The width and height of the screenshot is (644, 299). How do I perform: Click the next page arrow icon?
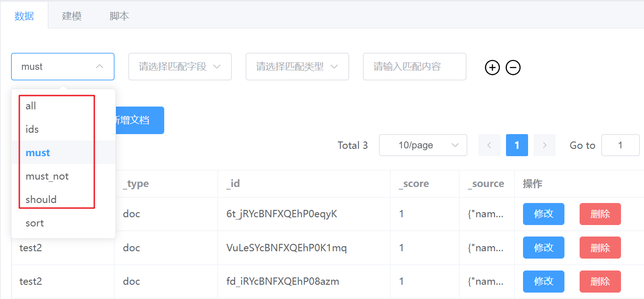click(544, 145)
